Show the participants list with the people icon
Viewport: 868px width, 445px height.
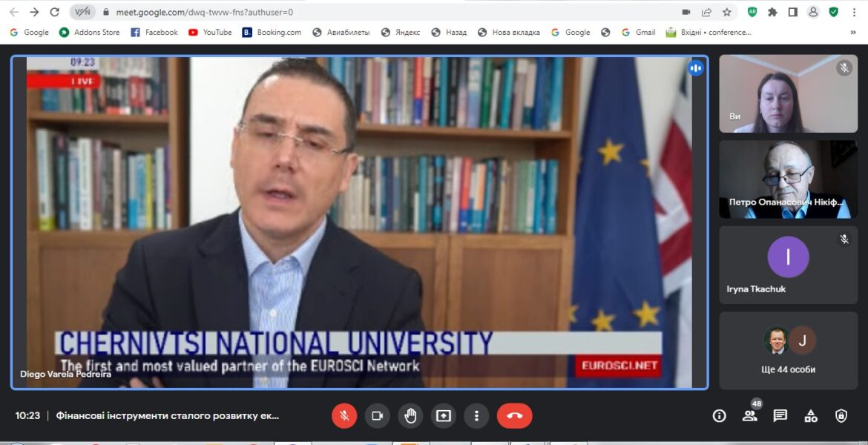click(x=749, y=415)
